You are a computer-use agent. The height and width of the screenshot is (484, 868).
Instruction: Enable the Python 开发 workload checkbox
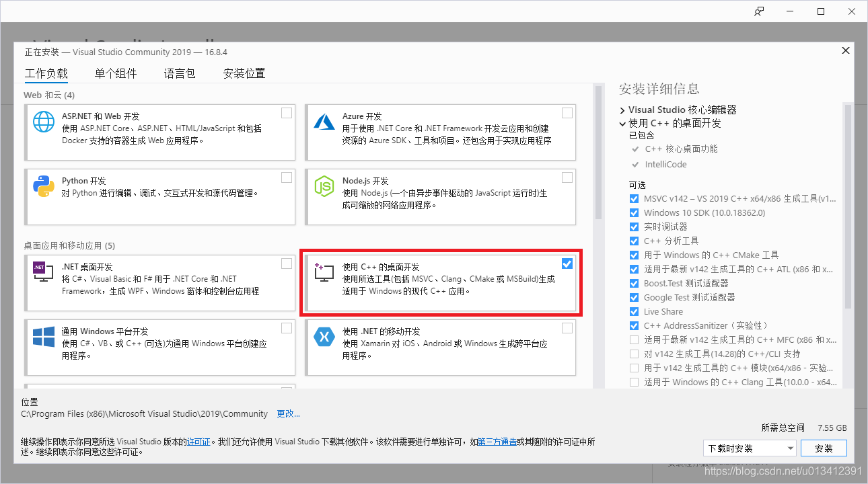[x=287, y=177]
